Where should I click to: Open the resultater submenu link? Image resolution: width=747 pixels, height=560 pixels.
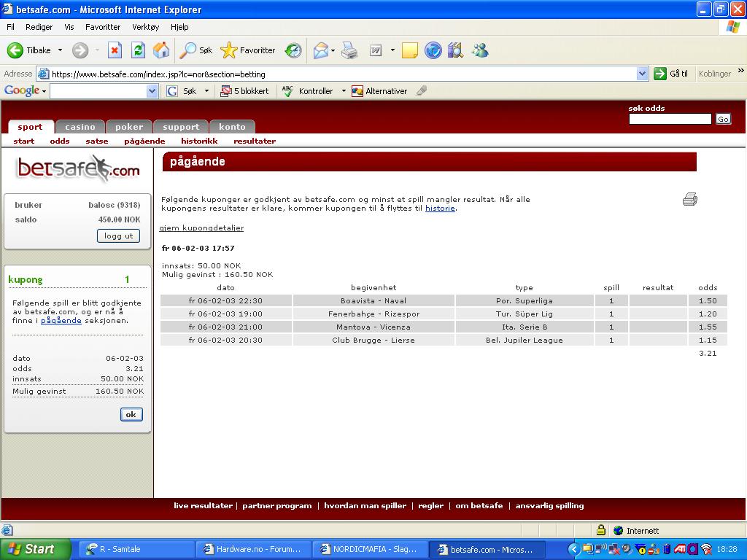click(x=255, y=141)
